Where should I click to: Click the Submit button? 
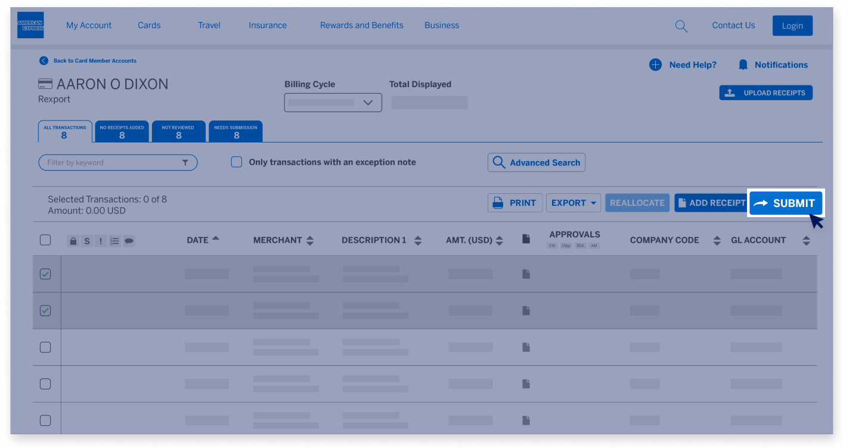click(x=786, y=203)
